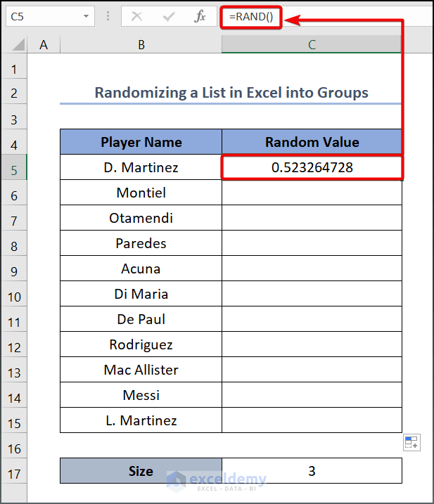
Task: Click the 'Random Value' header cell
Action: (x=312, y=142)
